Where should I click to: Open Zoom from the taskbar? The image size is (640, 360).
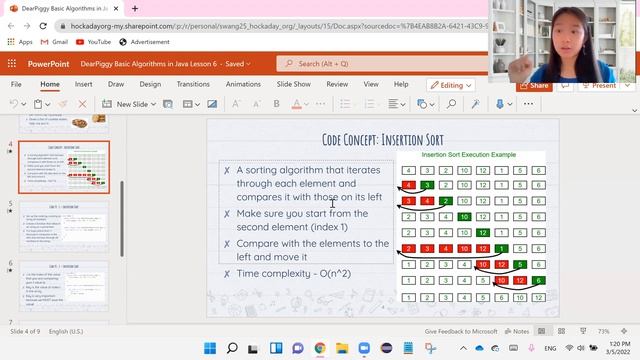[x=364, y=348]
